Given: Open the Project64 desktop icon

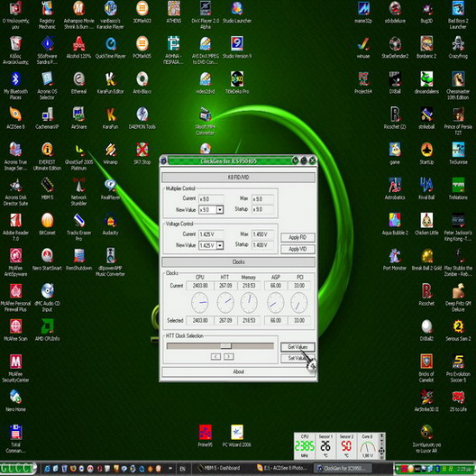Looking at the screenshot, I should (363, 83).
